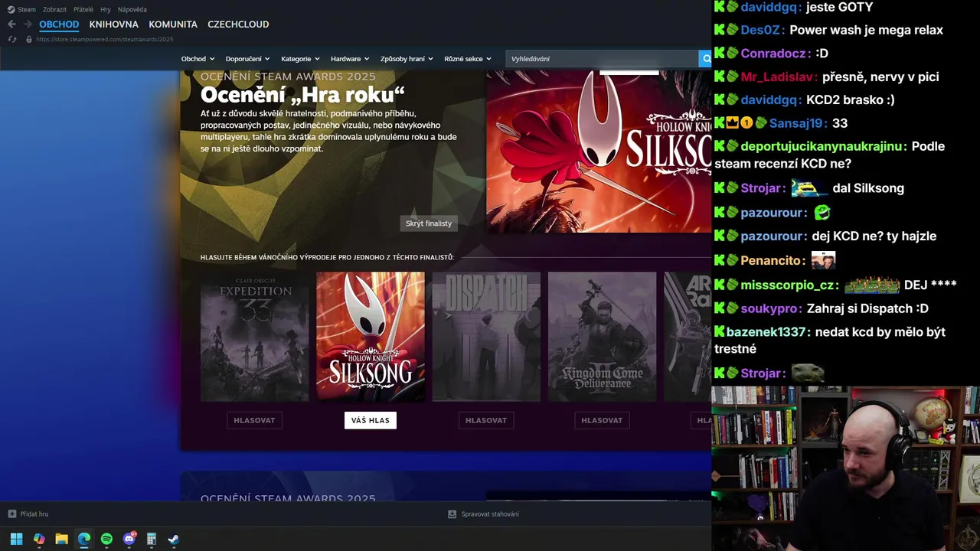The image size is (980, 551).
Task: Open the Zobrazit menu
Action: point(55,9)
